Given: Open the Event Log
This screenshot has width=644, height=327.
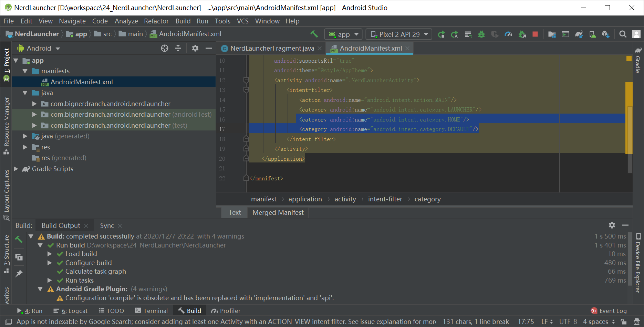Looking at the screenshot, I should [x=609, y=310].
